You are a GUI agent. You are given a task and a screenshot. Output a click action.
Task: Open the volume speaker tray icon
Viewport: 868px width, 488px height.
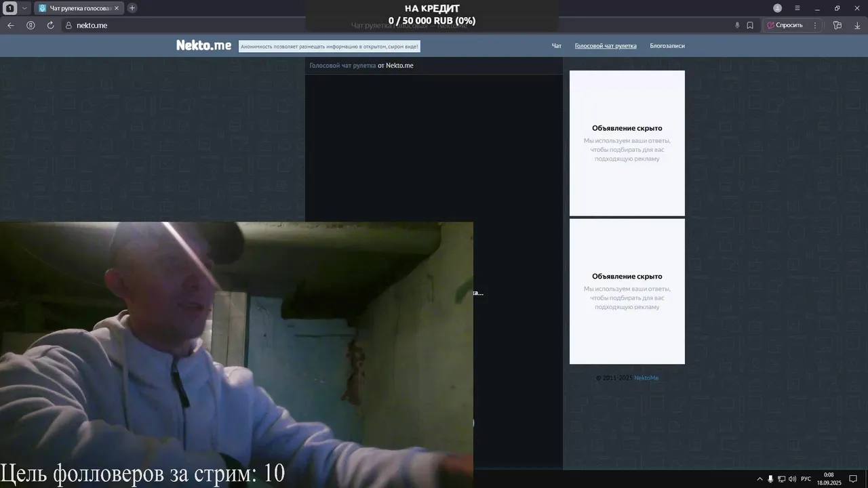click(x=792, y=479)
